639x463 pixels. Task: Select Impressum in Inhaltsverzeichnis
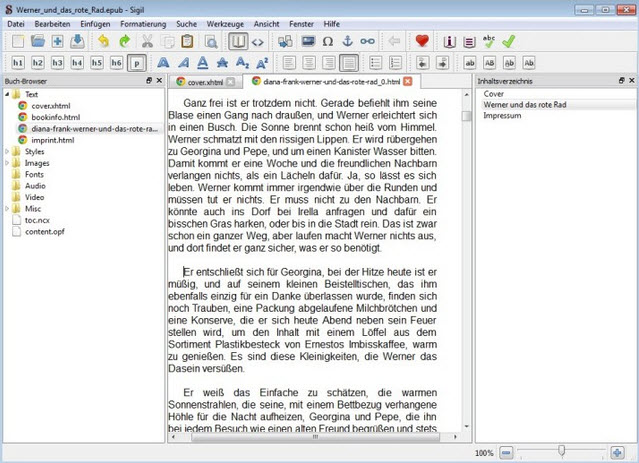(x=502, y=115)
